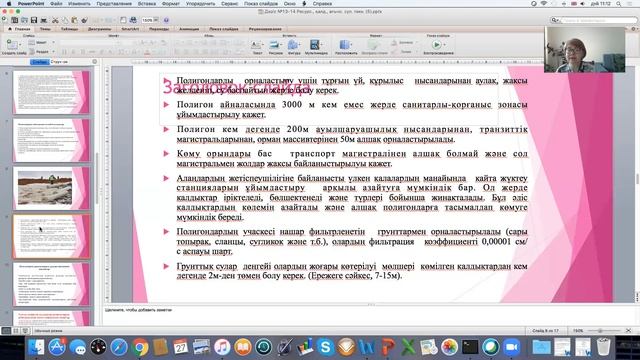Select the currently highlighted slide 8 thumbnail
This screenshot has width=640, height=360.
pos(51,236)
